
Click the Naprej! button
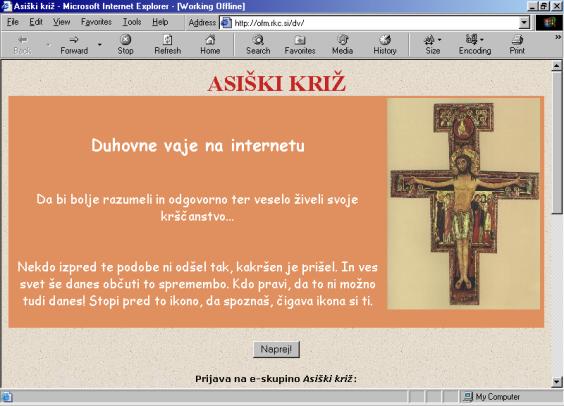[276, 349]
